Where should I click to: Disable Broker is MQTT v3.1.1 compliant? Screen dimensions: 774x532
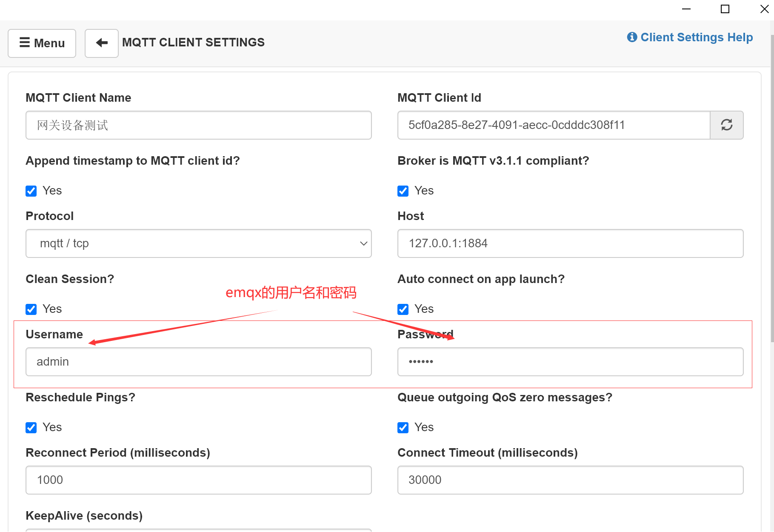pyautogui.click(x=403, y=191)
